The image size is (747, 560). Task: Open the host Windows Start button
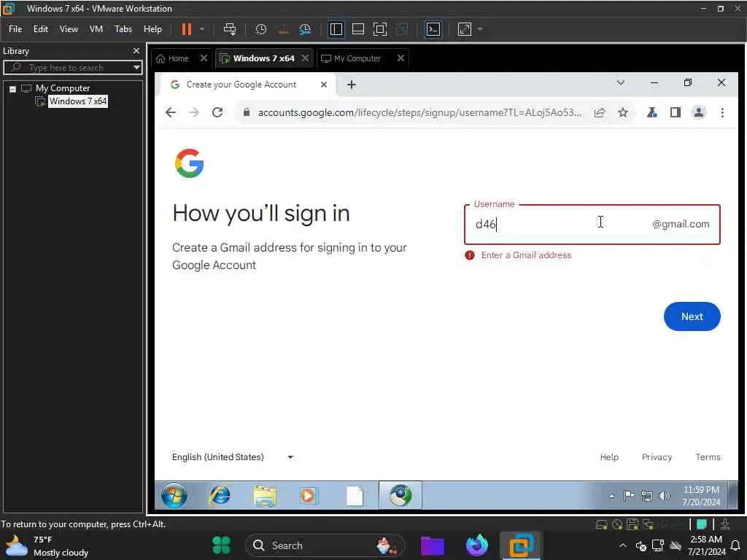222,545
